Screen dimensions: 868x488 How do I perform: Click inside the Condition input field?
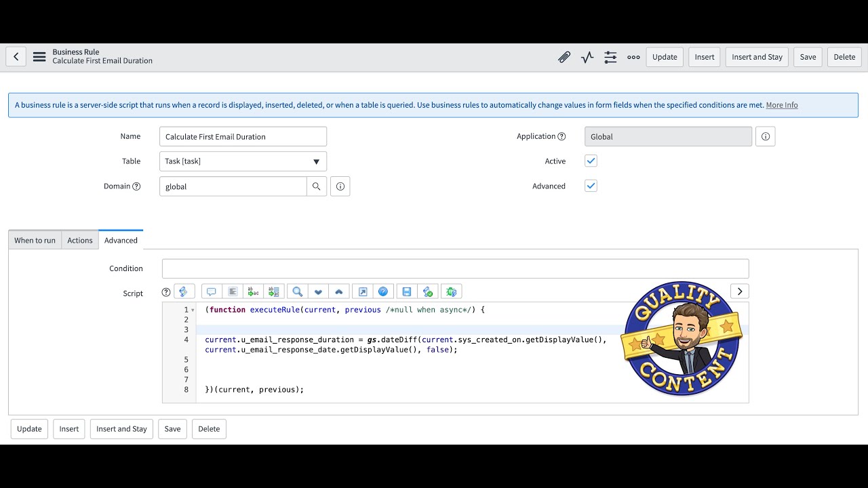454,268
